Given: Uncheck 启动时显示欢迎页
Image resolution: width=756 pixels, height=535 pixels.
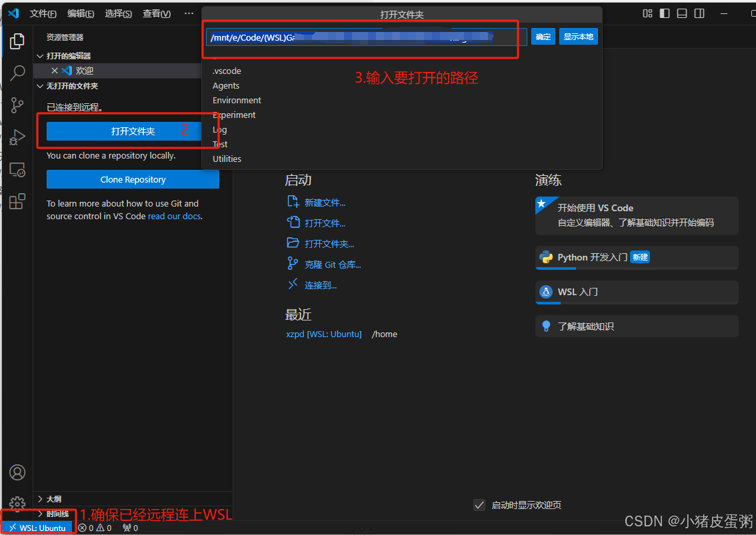Looking at the screenshot, I should (479, 505).
